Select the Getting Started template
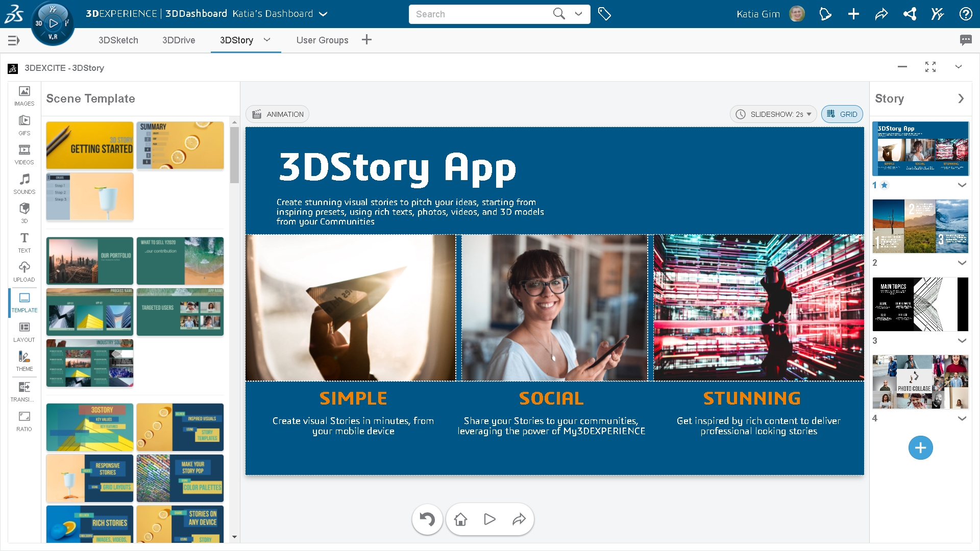Viewport: 980px width, 551px height. [90, 145]
